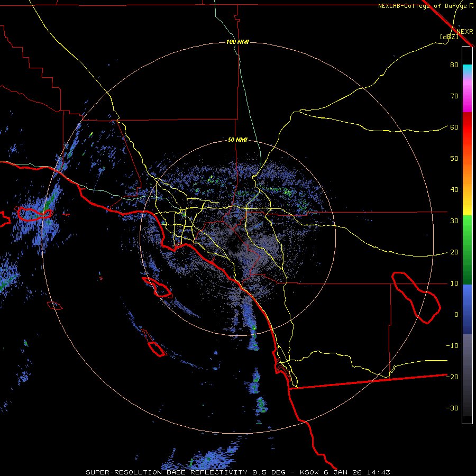Viewport: 476px width, 476px height.
Task: Click the 50 value on the dBZ scale
Action: [x=454, y=159]
